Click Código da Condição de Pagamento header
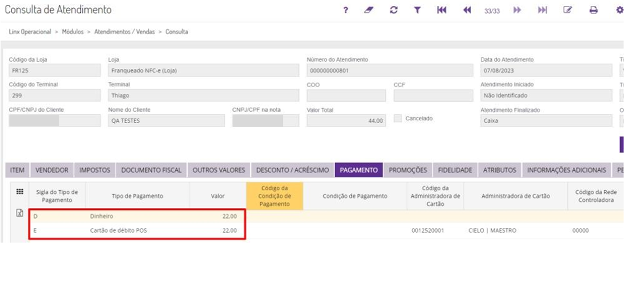 [x=275, y=196]
